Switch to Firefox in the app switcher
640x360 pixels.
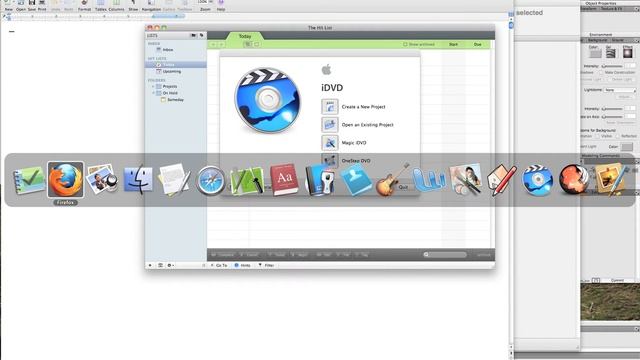tap(65, 180)
